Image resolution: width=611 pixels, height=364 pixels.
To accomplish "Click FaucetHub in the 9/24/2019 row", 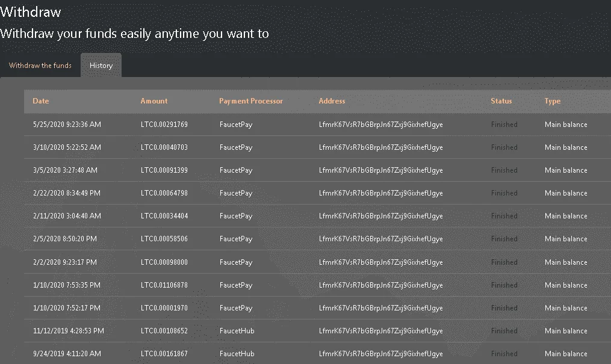I will point(237,354).
